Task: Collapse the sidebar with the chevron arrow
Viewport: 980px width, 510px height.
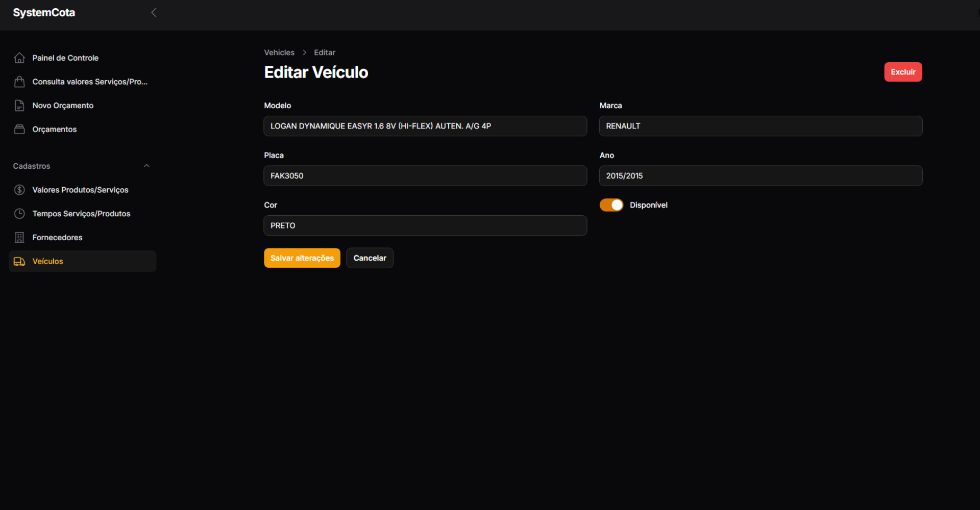Action: pyautogui.click(x=154, y=12)
